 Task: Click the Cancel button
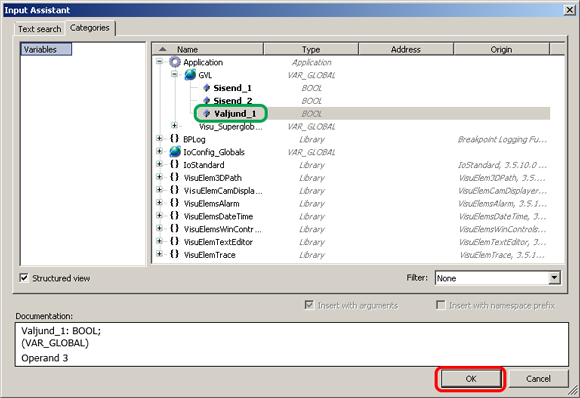tap(538, 379)
